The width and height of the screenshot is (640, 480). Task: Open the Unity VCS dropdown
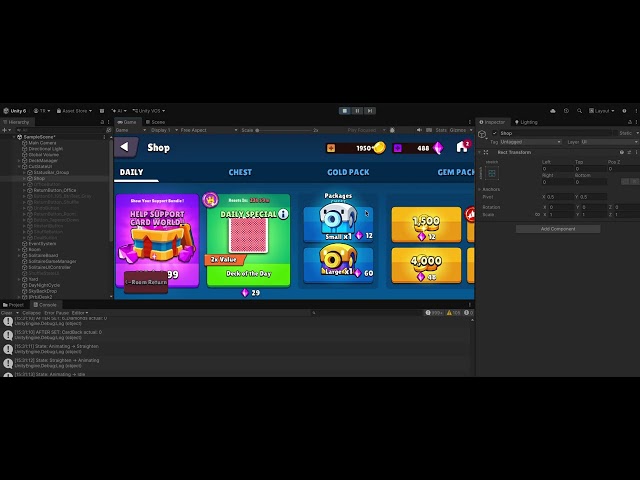click(x=149, y=111)
